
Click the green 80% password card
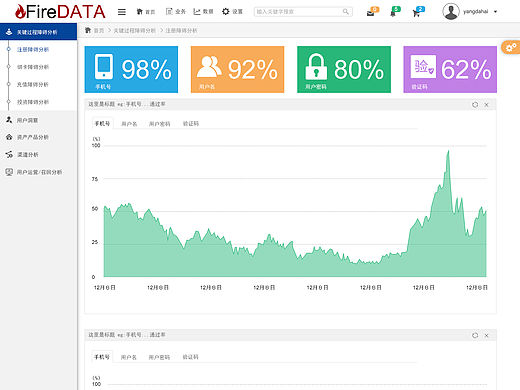344,69
